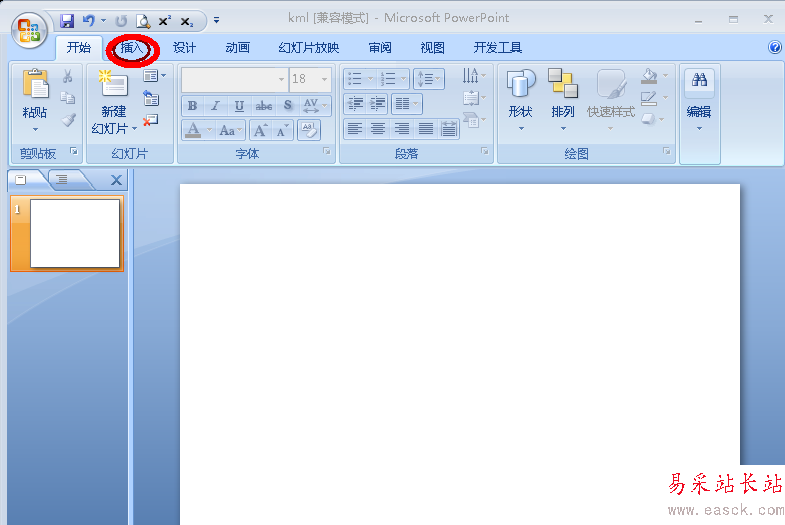
Task: Toggle strikethrough text
Action: click(263, 106)
